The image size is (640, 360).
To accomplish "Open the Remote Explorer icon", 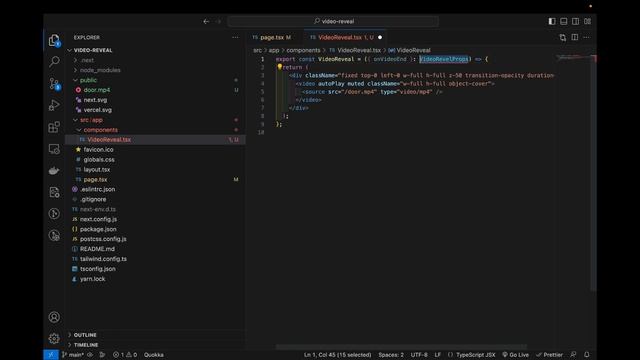I will click(54, 149).
